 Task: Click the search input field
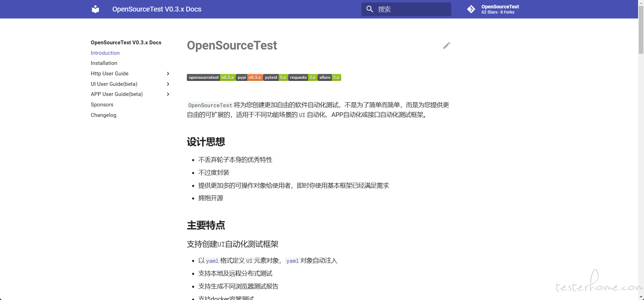point(406,9)
